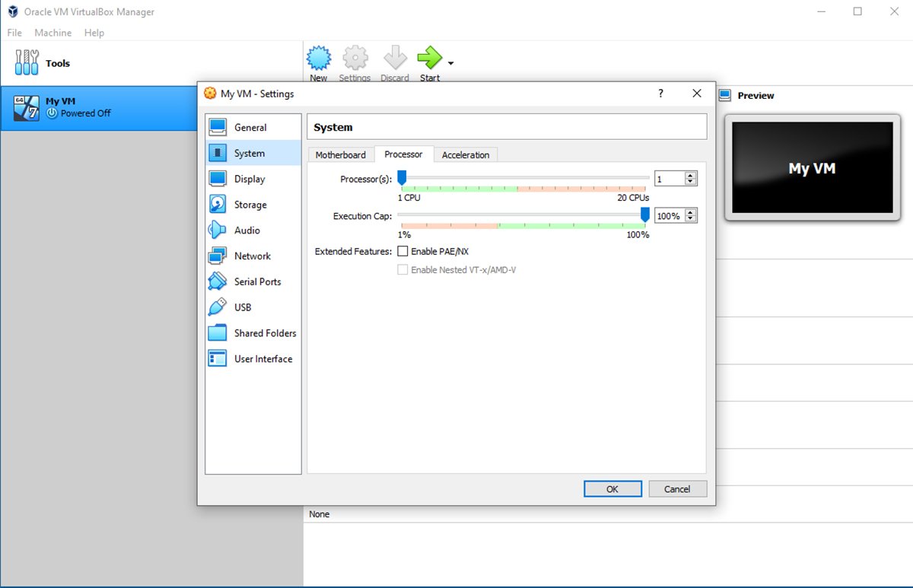The image size is (913, 588).
Task: Select the Shared Folders settings category
Action: pyautogui.click(x=265, y=333)
